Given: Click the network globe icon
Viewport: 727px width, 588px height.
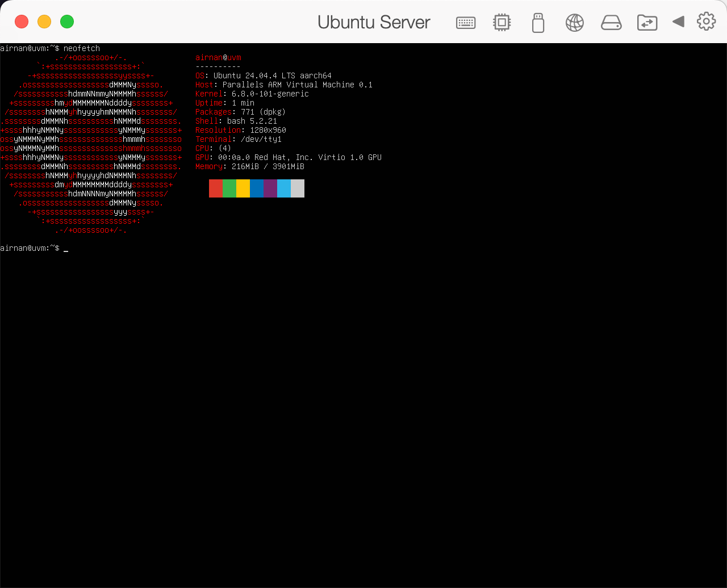Looking at the screenshot, I should pos(574,22).
